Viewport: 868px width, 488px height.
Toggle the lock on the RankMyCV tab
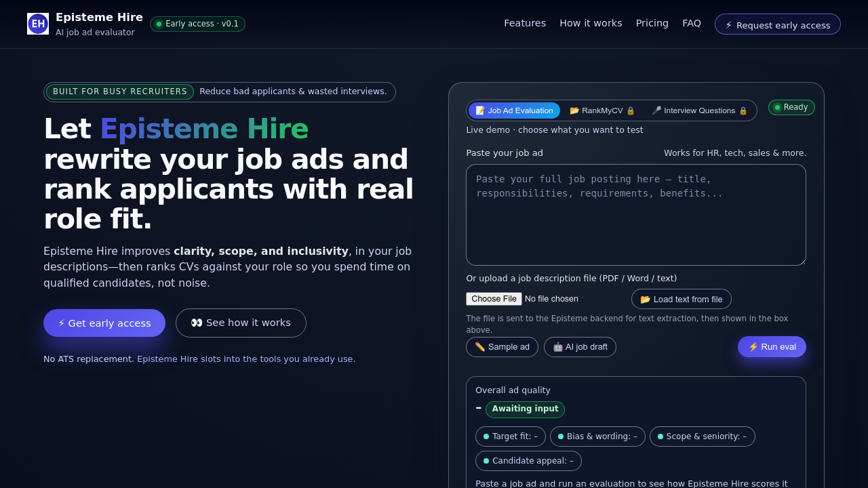[x=631, y=110]
